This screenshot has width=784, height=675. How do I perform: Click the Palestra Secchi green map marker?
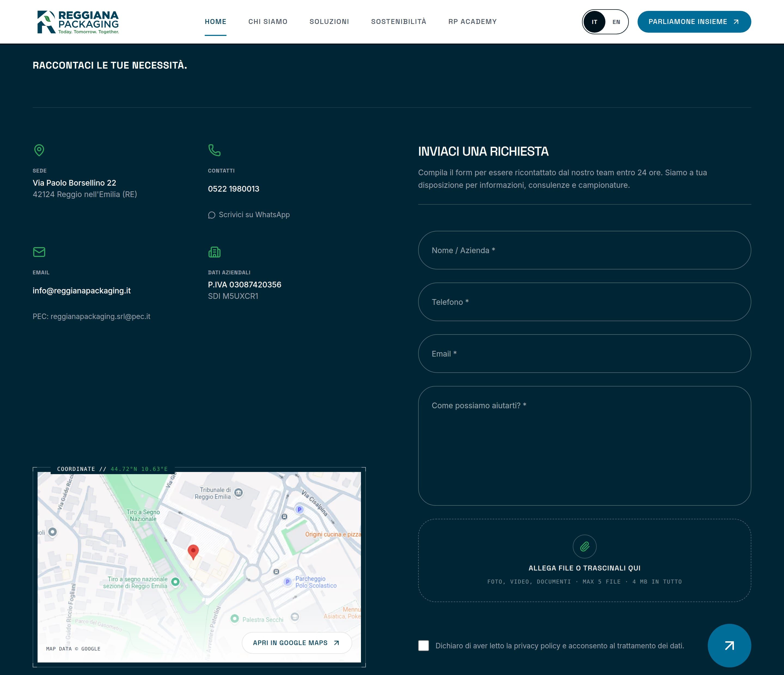coord(235,619)
